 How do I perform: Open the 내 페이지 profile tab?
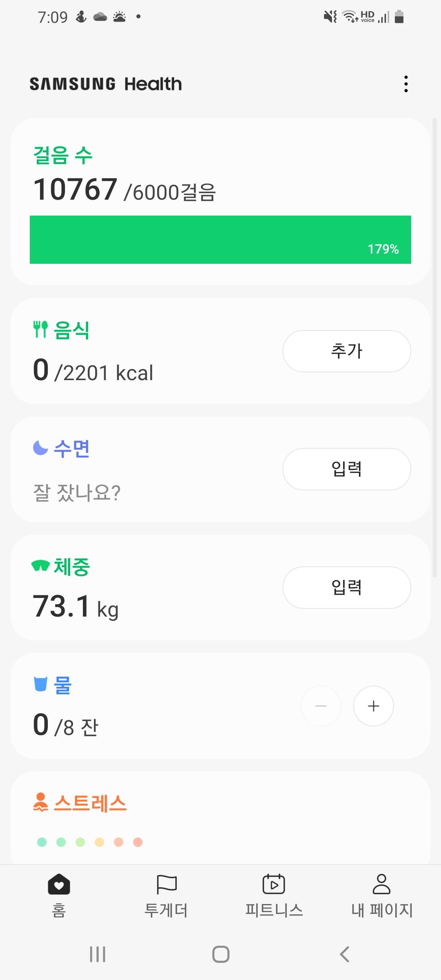pos(382,894)
